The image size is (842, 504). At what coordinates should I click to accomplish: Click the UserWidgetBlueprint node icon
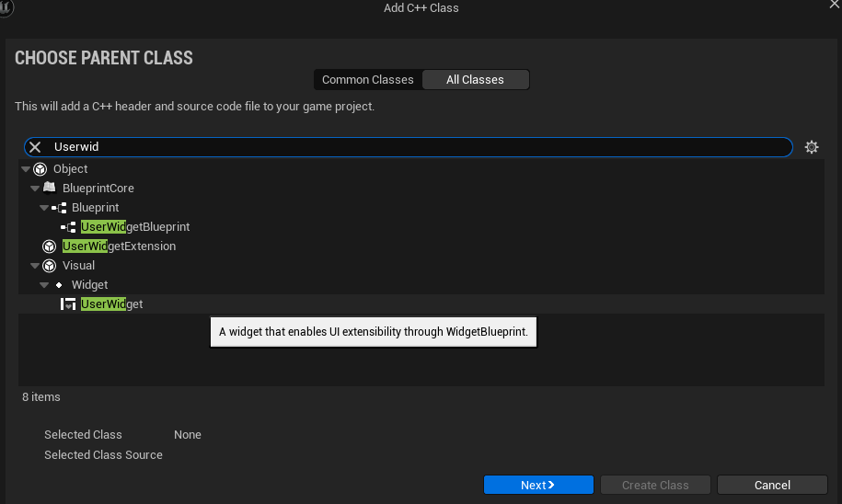coord(68,227)
